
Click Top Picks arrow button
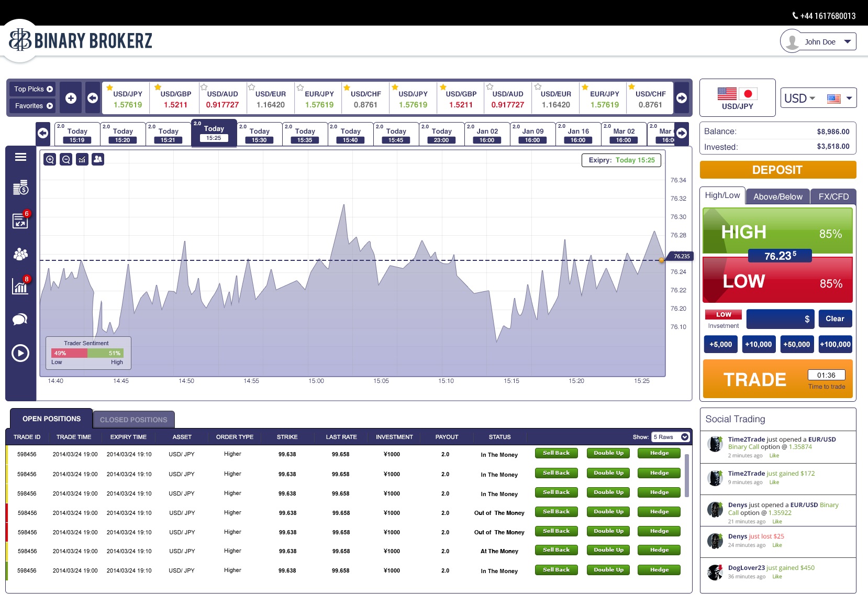click(x=50, y=89)
